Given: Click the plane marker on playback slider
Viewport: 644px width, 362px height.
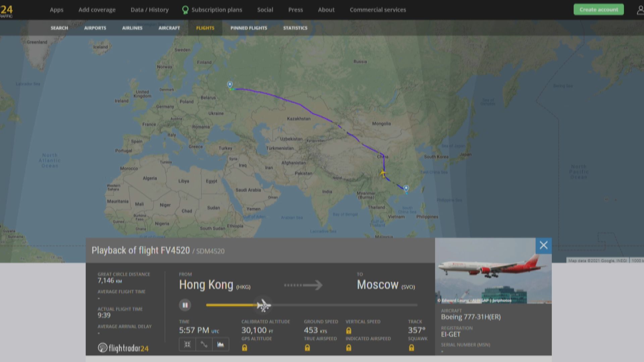Looking at the screenshot, I should coord(264,305).
